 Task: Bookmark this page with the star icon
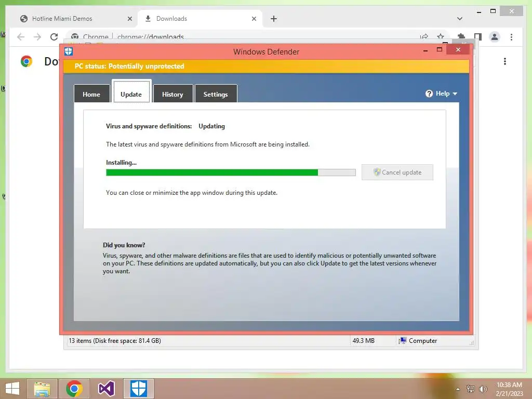coord(441,37)
